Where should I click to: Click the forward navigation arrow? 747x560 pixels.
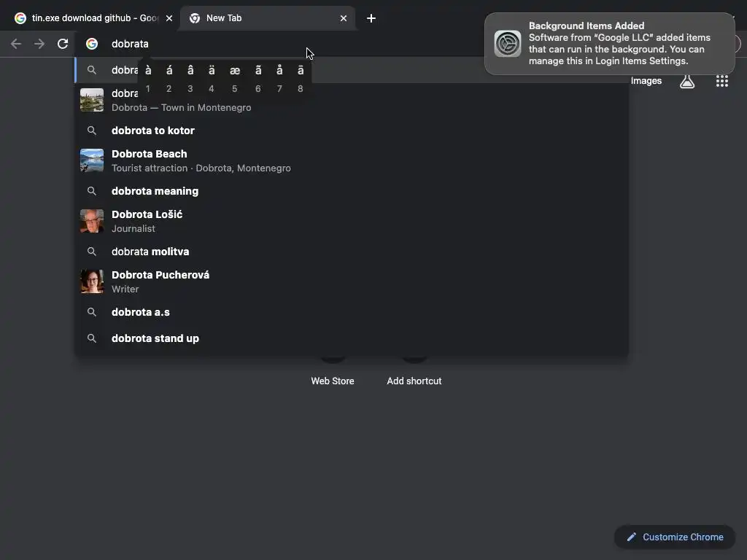coord(39,44)
